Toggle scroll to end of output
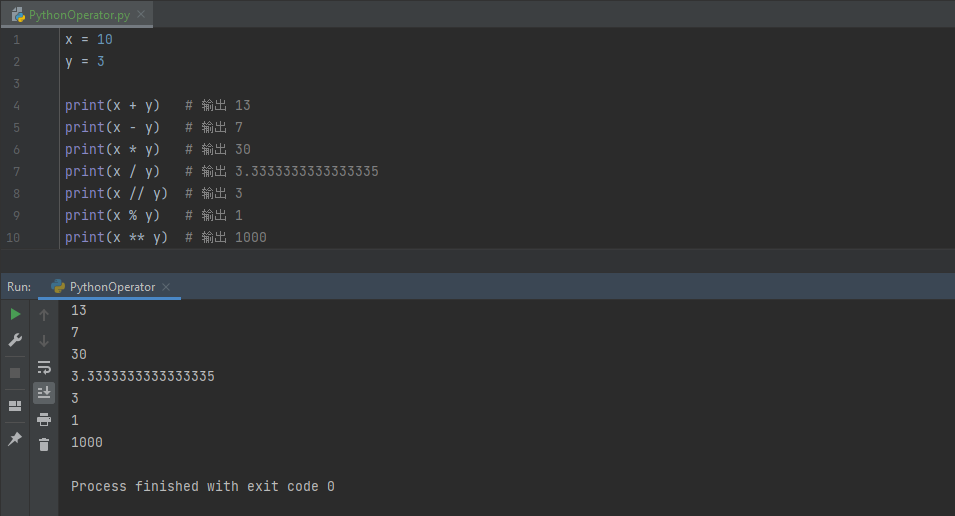This screenshot has width=955, height=516. pyautogui.click(x=44, y=393)
